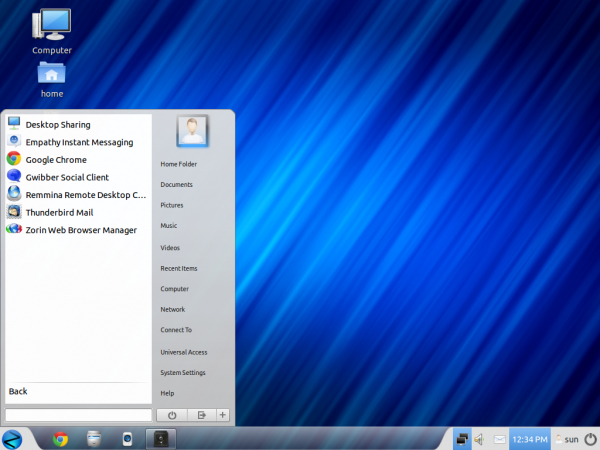
Task: Click the plus button in menu
Action: [223, 415]
